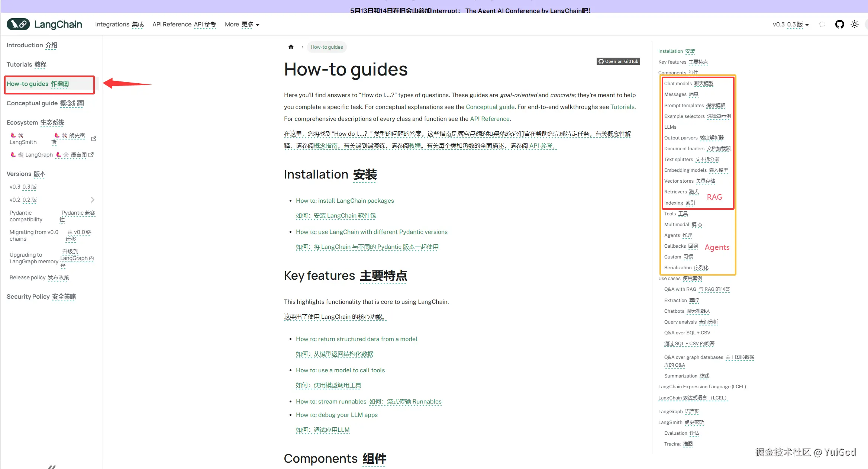The height and width of the screenshot is (469, 868).
Task: Toggle the light/dark theme sun icon
Action: (x=855, y=25)
